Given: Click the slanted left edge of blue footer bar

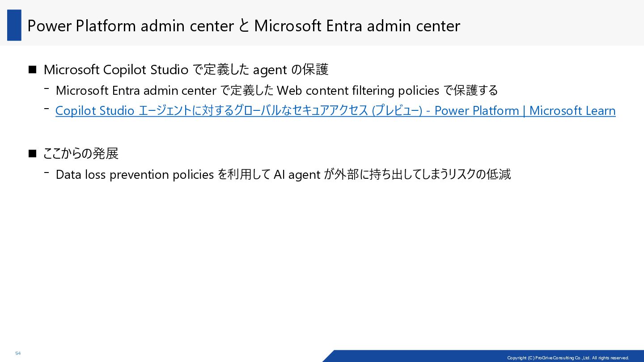Looking at the screenshot, I should [329, 356].
